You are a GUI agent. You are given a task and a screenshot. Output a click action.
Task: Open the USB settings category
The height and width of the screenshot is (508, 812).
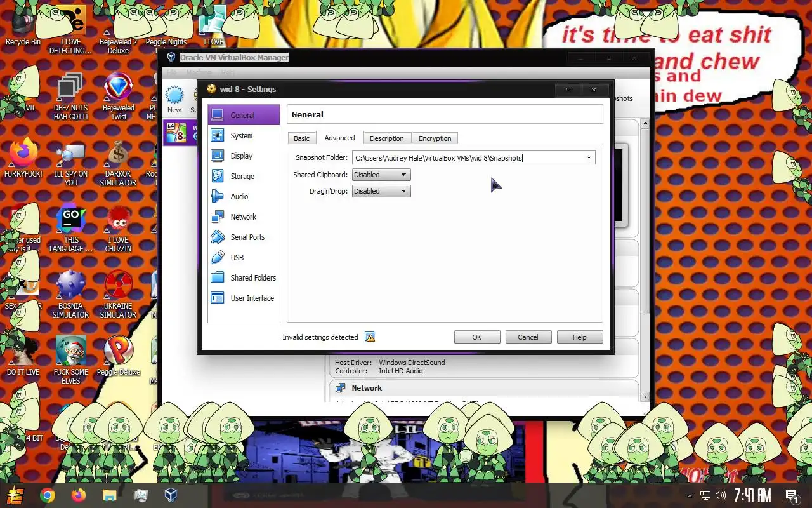pos(244,257)
